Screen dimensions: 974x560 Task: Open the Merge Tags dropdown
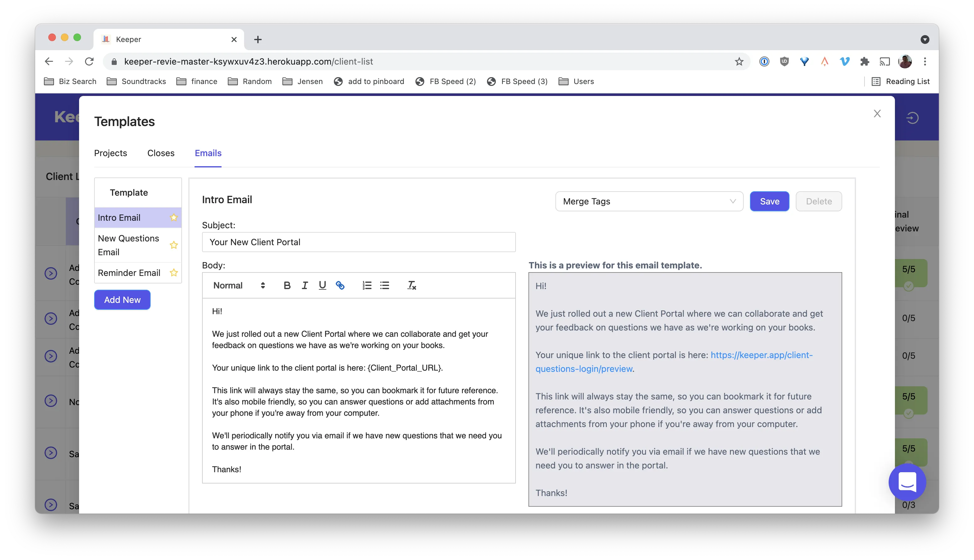pos(649,201)
